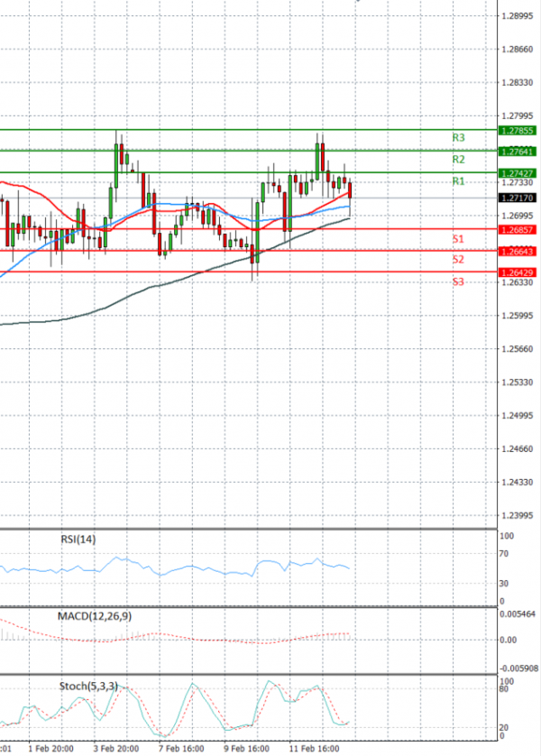This screenshot has height=756, width=541.
Task: Click the 1.28330 price axis value
Action: pos(518,83)
